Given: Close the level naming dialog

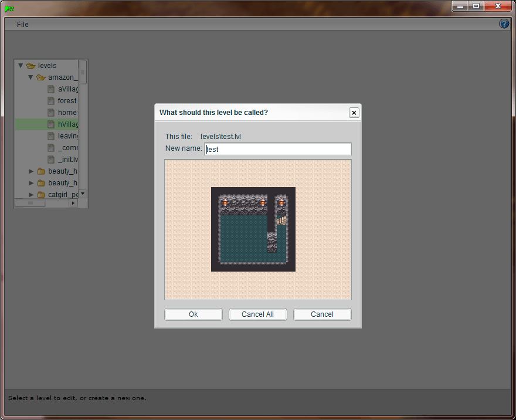Looking at the screenshot, I should [x=354, y=113].
